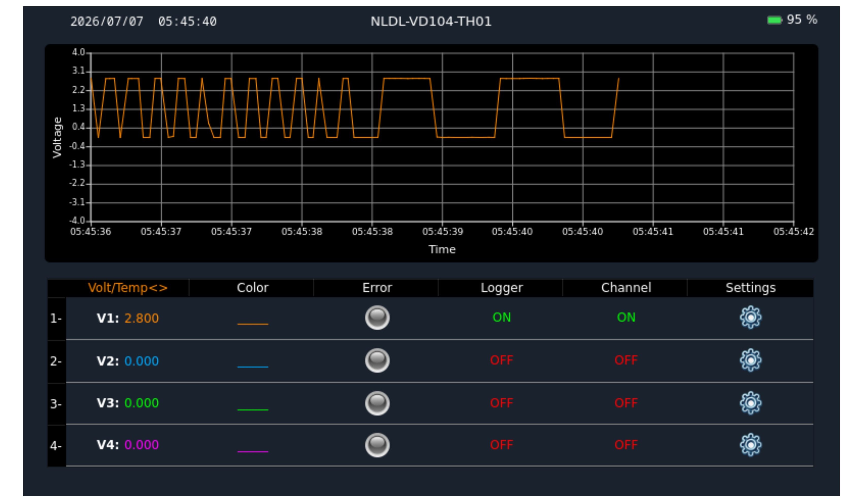Open the settings gear for channel V2
This screenshot has width=863, height=504.
click(x=750, y=360)
